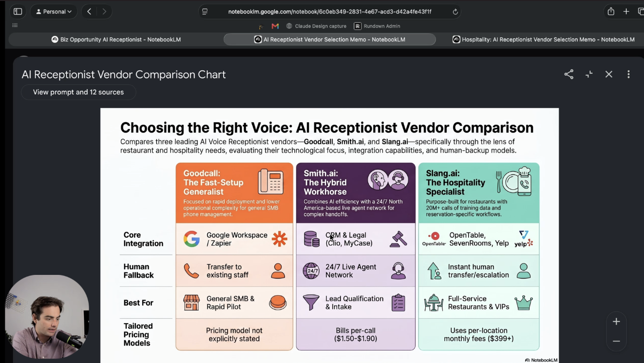Click the storefront icon beside General SMB

[191, 303]
